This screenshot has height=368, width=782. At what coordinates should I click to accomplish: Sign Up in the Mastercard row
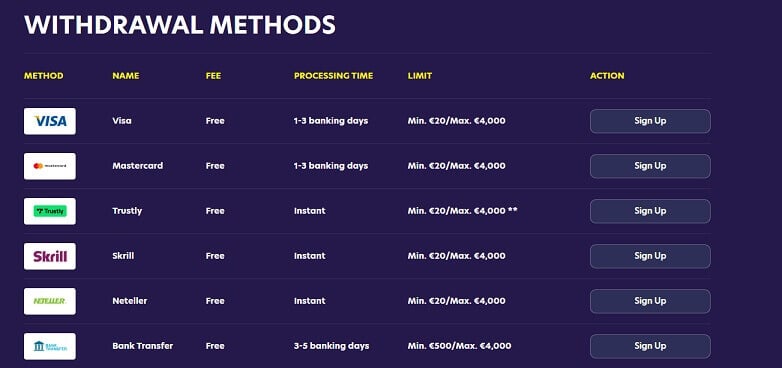tap(650, 166)
